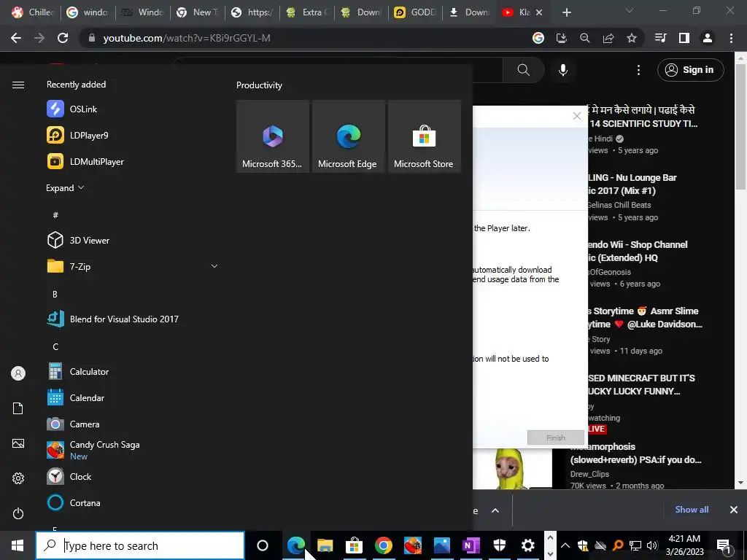Click the YouTube search icon button
This screenshot has height=560, width=747.
[524, 70]
